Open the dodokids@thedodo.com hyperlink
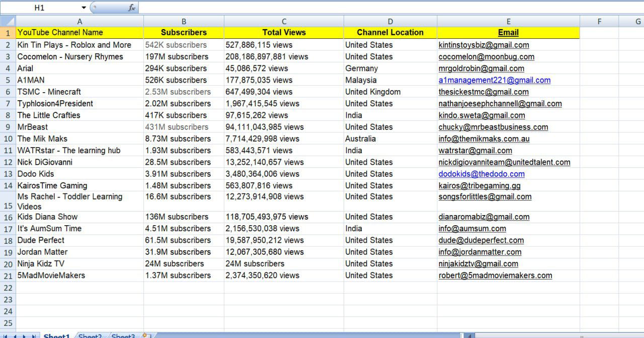644x338 pixels. 474,174
